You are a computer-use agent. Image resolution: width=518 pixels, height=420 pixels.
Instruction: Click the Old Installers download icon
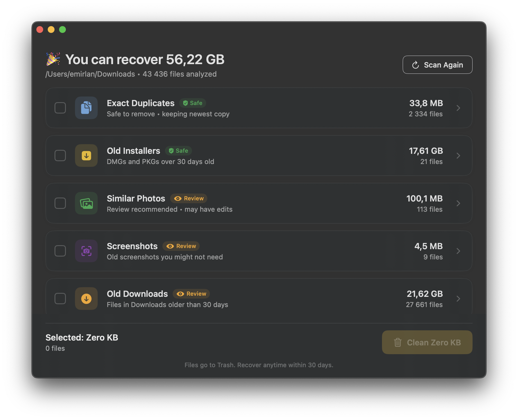[x=86, y=156]
